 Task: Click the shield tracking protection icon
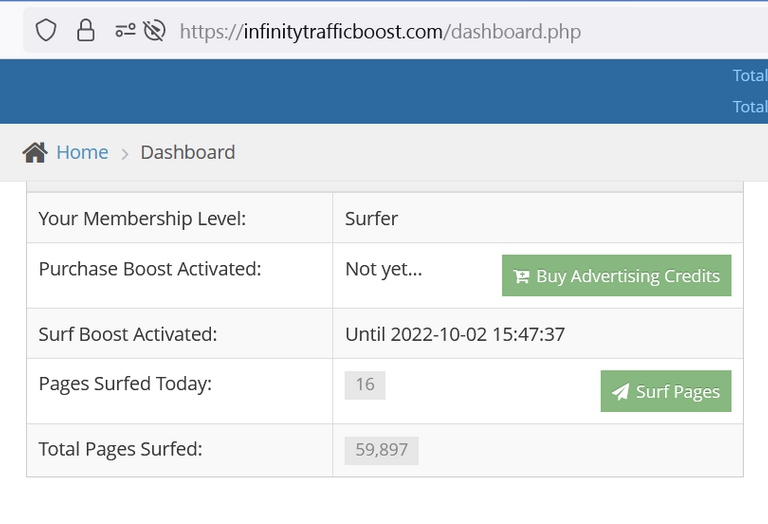point(46,31)
